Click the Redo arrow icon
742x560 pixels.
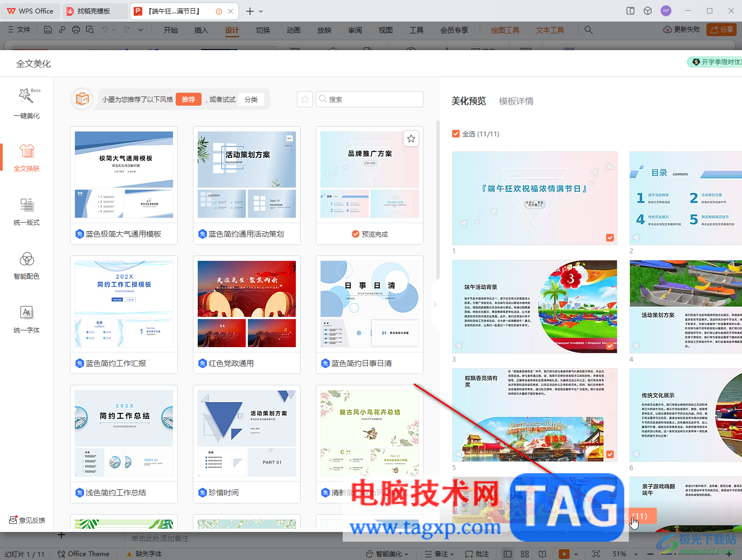click(127, 30)
